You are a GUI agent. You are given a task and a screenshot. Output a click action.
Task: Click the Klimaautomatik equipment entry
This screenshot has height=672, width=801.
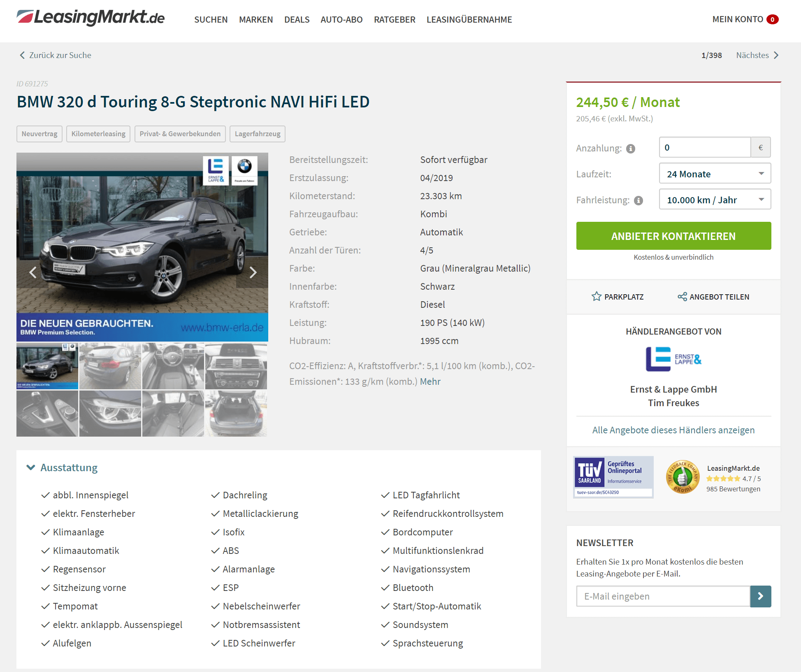pos(86,551)
